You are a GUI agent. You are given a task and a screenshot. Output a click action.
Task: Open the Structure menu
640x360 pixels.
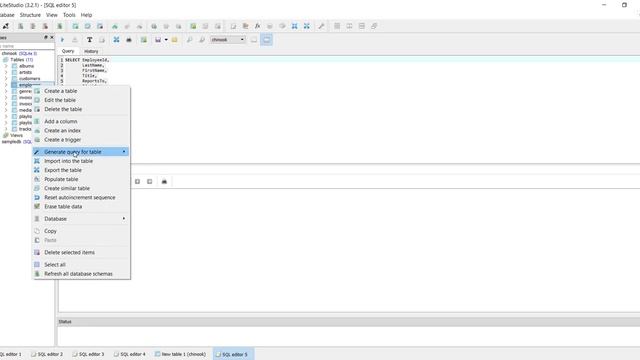pos(30,15)
